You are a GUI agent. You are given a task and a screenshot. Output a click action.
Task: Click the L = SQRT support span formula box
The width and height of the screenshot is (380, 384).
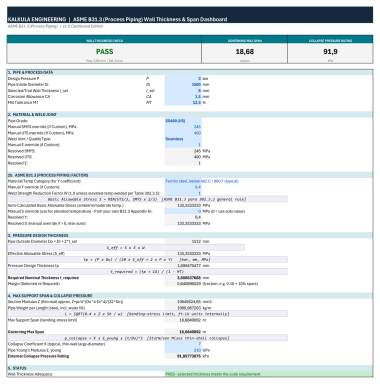(x=147, y=314)
